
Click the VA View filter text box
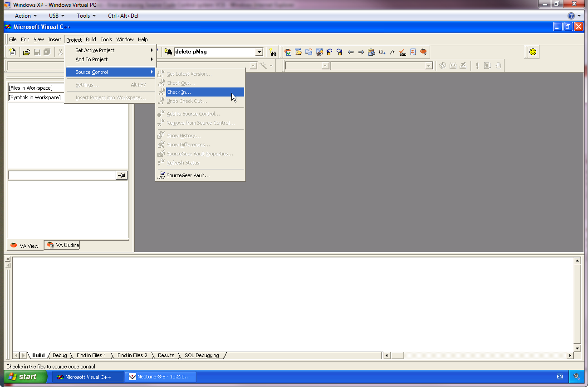click(62, 175)
